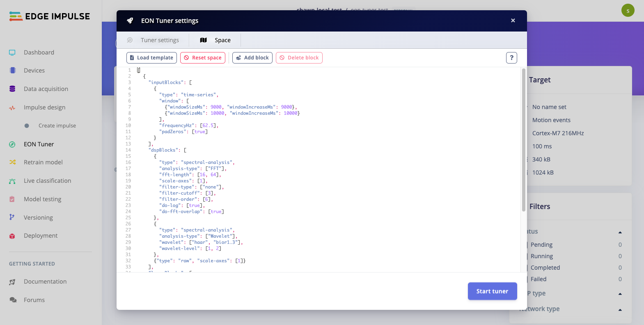Click the "padZeros" line in editor
This screenshot has width=644, height=325.
coord(183,132)
